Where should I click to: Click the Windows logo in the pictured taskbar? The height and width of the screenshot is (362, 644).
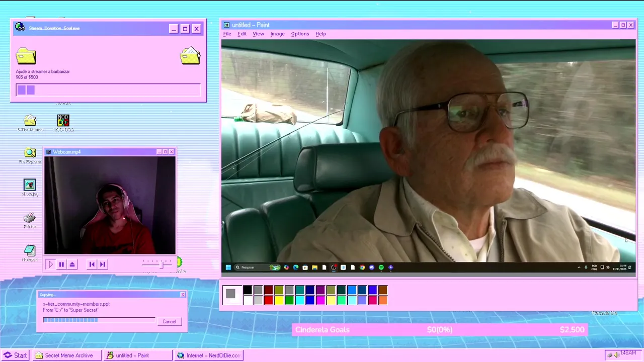228,267
